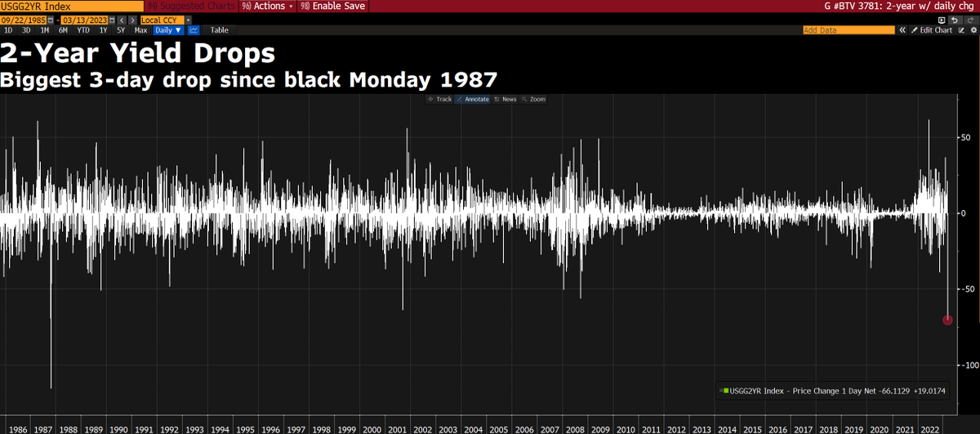Select the 1D range tab
980x434 pixels.
8,30
